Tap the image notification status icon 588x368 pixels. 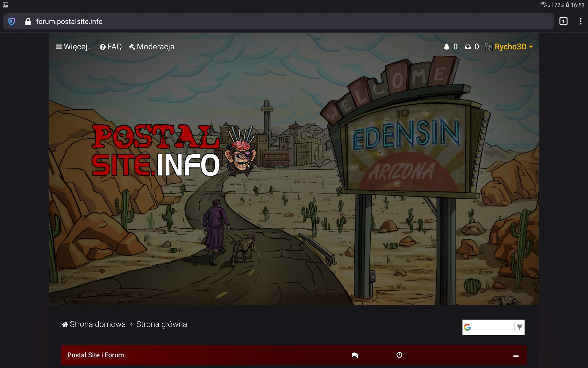[x=6, y=5]
